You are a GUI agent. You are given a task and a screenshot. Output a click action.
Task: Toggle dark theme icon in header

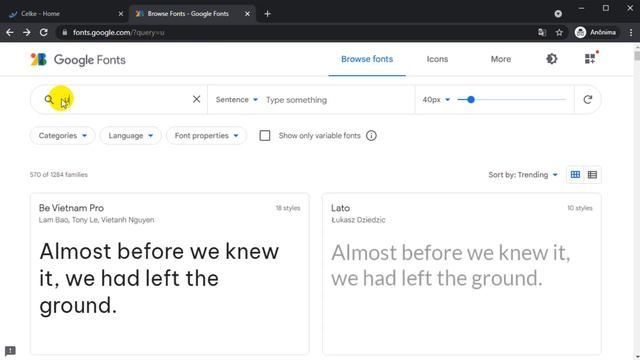(x=551, y=59)
